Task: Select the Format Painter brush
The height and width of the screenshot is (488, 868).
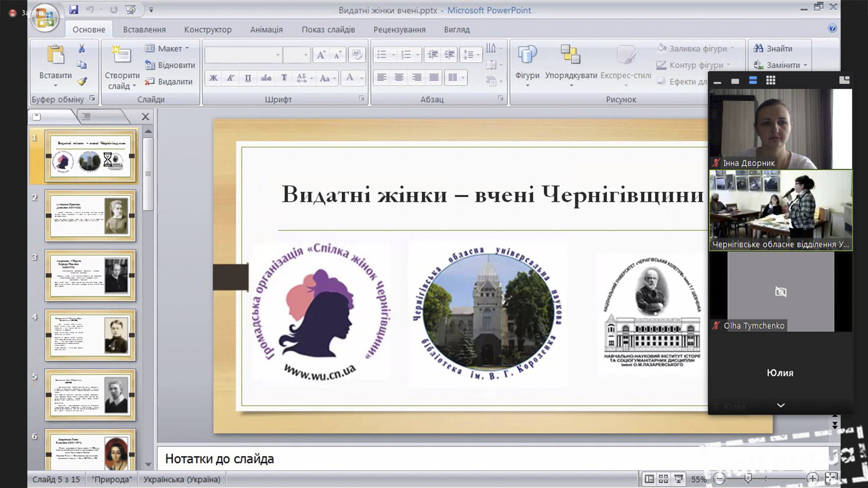Action: (x=81, y=81)
